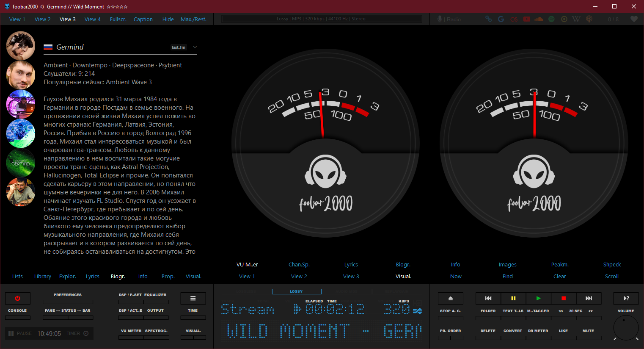Toggle the Like button bar
Image resolution: width=644 pixels, height=349 pixels.
click(x=563, y=338)
